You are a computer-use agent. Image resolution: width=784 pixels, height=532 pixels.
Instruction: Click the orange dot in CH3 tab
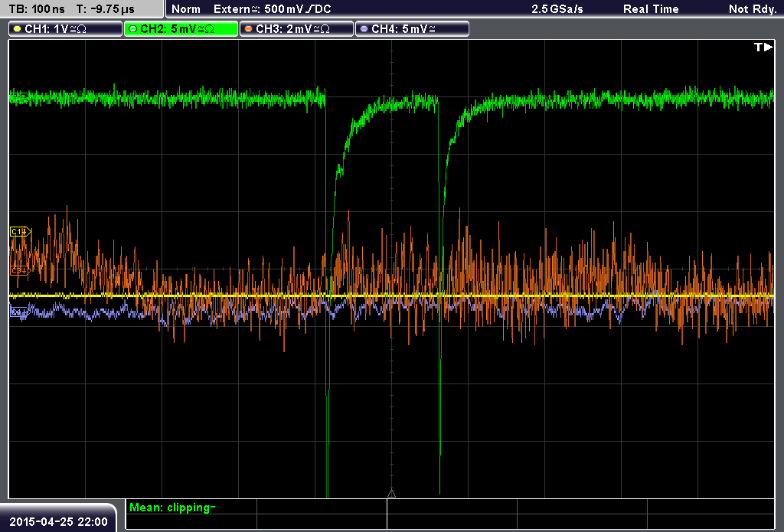pos(249,29)
